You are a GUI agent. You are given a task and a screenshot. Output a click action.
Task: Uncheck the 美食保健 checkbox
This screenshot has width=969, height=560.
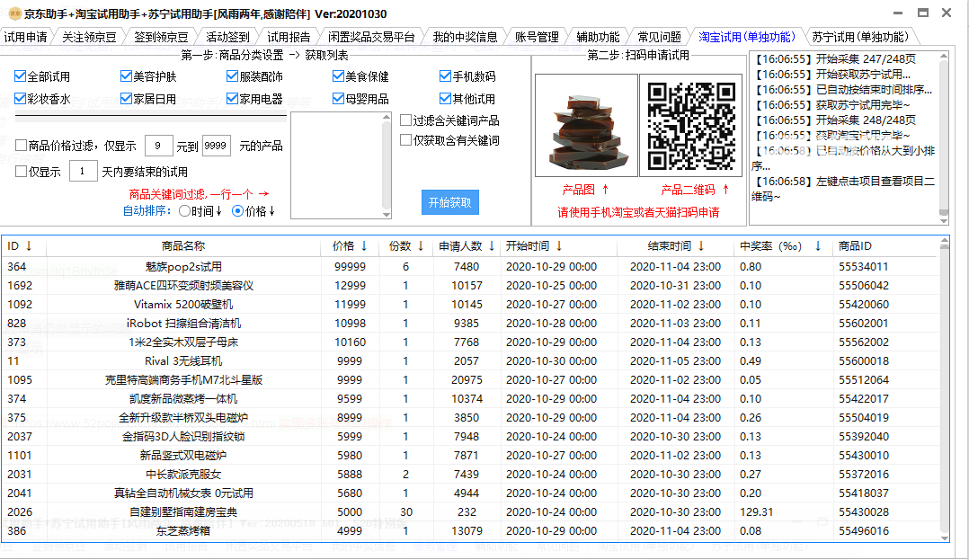[x=338, y=76]
